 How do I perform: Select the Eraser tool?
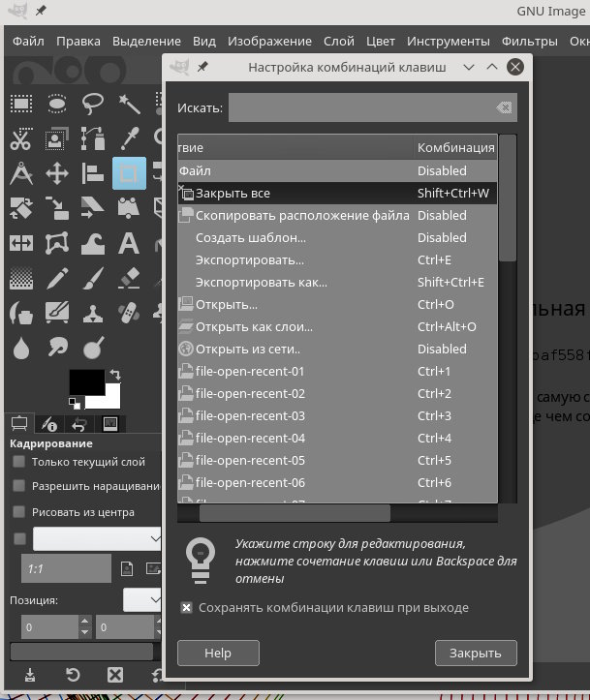(x=129, y=278)
